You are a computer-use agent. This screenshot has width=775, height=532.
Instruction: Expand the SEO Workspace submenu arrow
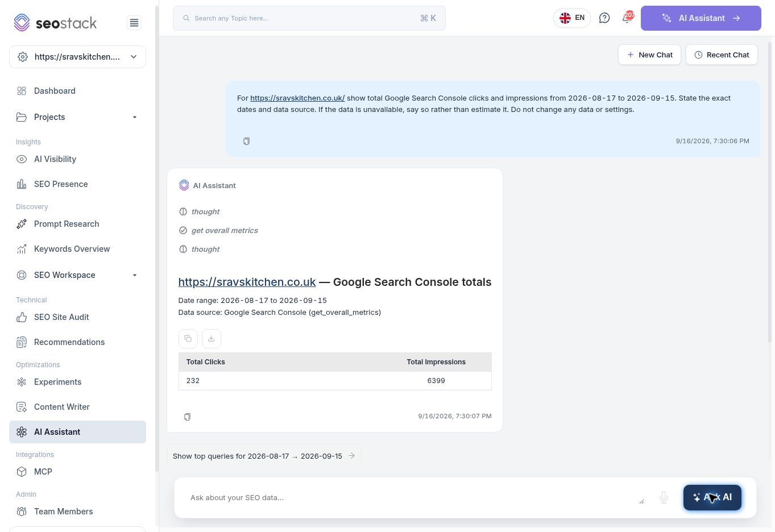click(x=135, y=275)
